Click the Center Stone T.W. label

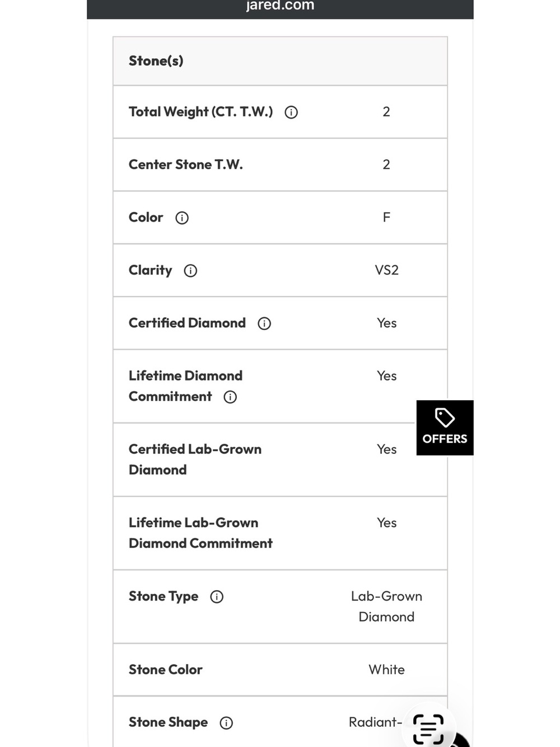coord(186,165)
